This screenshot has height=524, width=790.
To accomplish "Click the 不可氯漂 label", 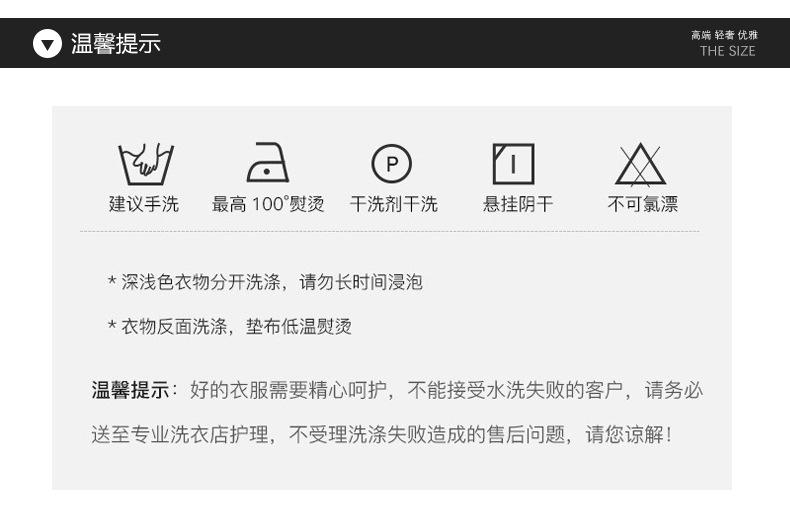I will 642,204.
